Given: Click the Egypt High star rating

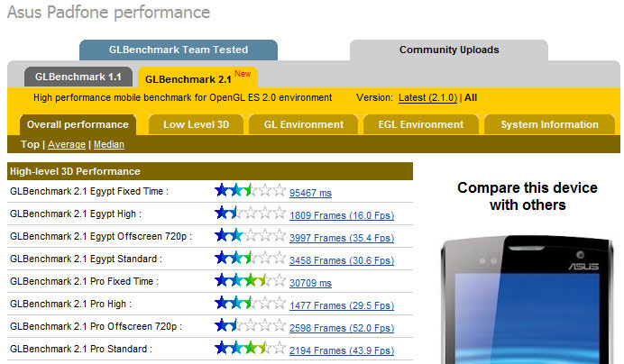Looking at the screenshot, I should click(x=250, y=213).
